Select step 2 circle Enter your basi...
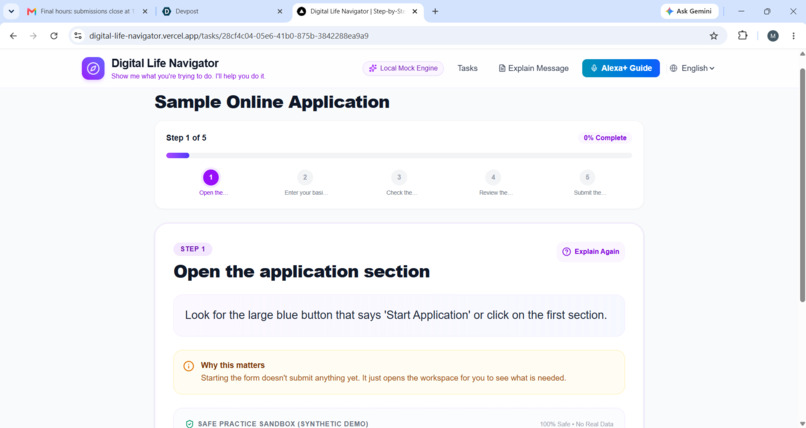The height and width of the screenshot is (428, 806). click(305, 177)
